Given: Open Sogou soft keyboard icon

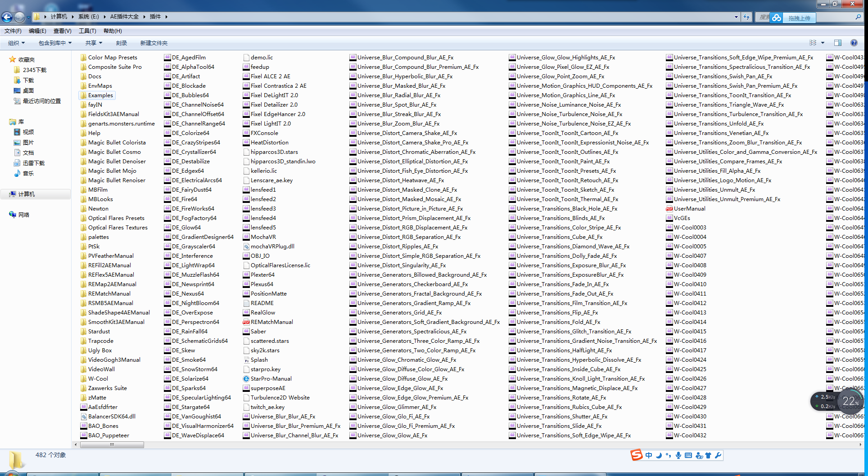Looking at the screenshot, I should pyautogui.click(x=688, y=455).
